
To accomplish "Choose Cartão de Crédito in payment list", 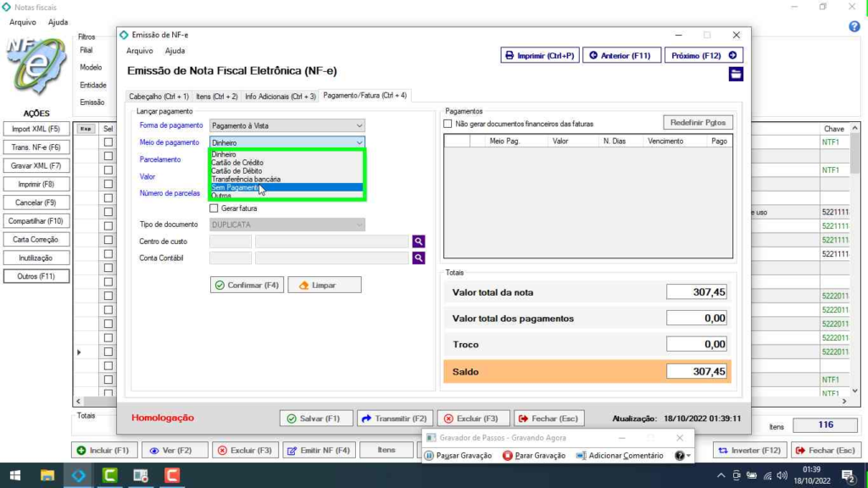I will (237, 163).
